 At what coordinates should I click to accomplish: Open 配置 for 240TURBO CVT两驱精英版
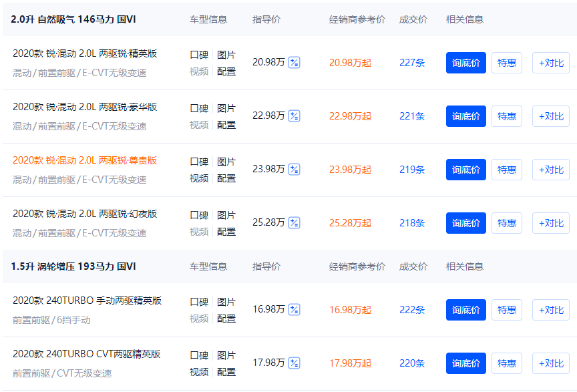[x=226, y=372]
